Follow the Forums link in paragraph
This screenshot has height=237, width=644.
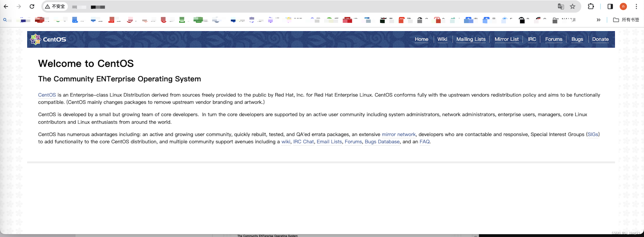pos(353,142)
